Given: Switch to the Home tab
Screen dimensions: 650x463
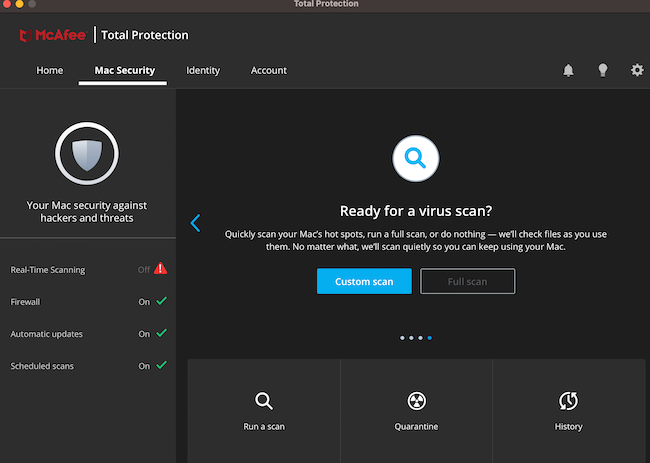Looking at the screenshot, I should pos(50,70).
